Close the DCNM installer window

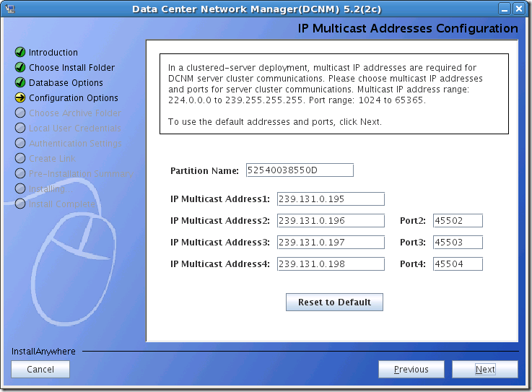pyautogui.click(x=519, y=9)
